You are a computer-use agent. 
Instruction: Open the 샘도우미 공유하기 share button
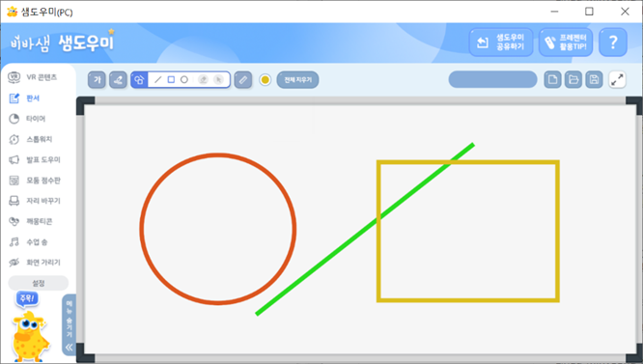[501, 42]
